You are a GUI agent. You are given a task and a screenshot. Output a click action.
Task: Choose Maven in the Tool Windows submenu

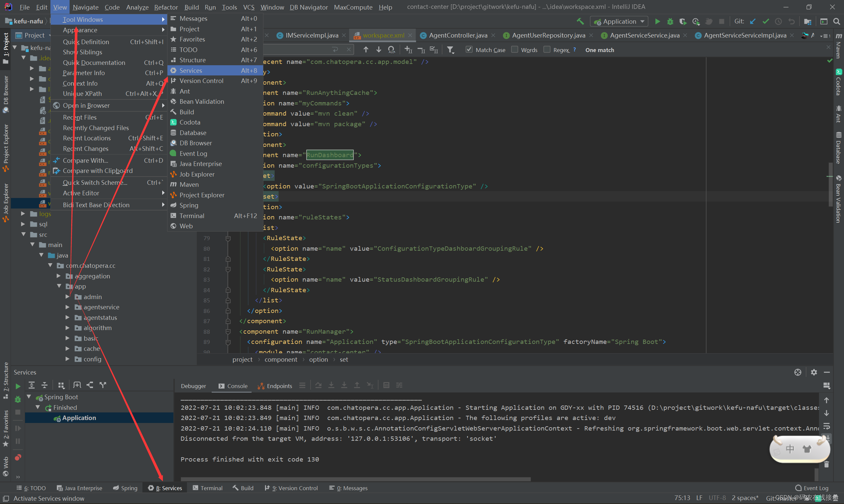point(215,184)
